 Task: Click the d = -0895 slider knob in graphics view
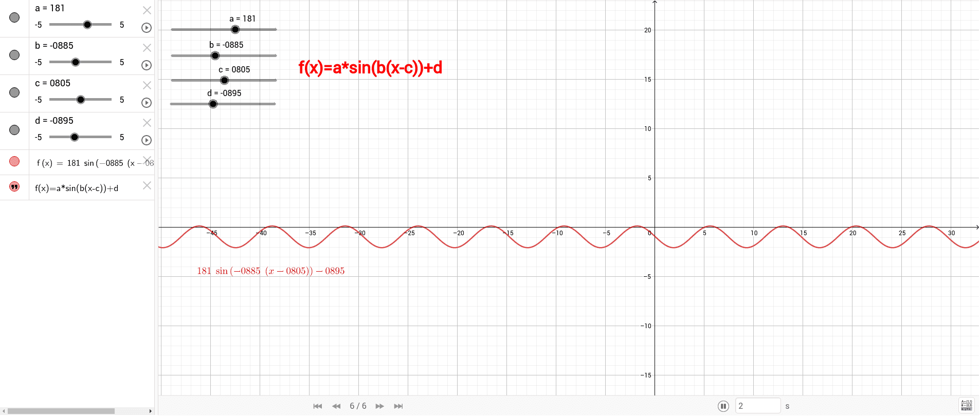(x=213, y=104)
